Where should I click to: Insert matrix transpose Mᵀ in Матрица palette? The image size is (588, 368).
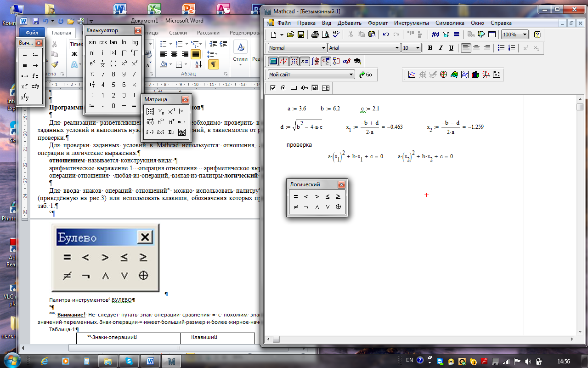171,122
